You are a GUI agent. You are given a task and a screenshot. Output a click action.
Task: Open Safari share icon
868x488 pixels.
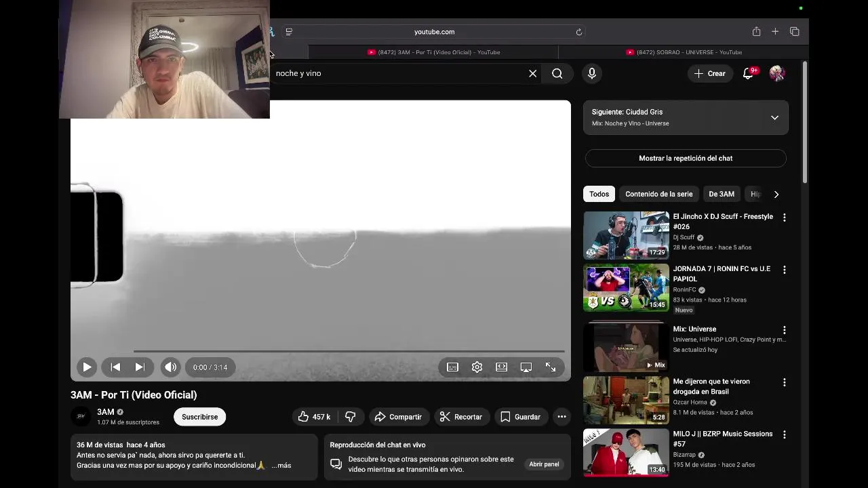pos(756,32)
